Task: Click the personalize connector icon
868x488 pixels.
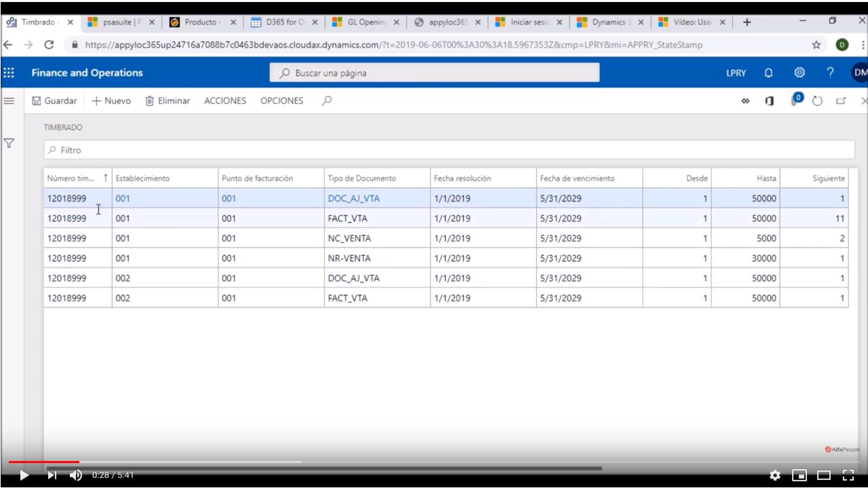Action: click(745, 101)
